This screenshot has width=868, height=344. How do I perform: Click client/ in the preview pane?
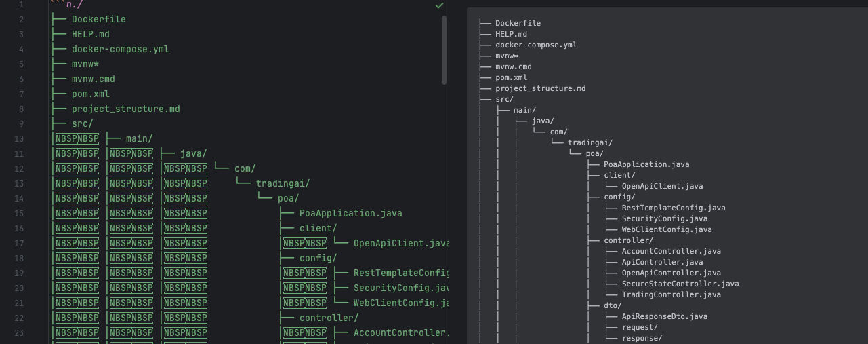click(x=619, y=175)
